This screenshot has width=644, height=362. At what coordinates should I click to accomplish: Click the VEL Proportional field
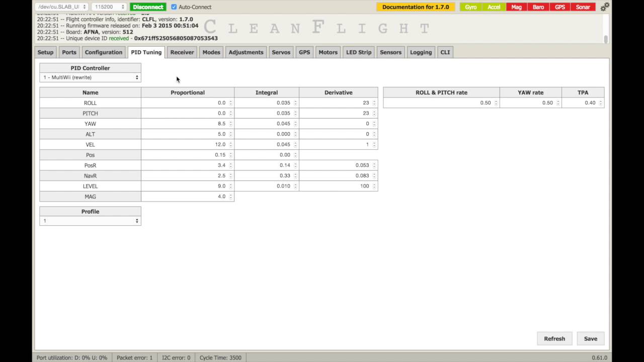tap(188, 144)
